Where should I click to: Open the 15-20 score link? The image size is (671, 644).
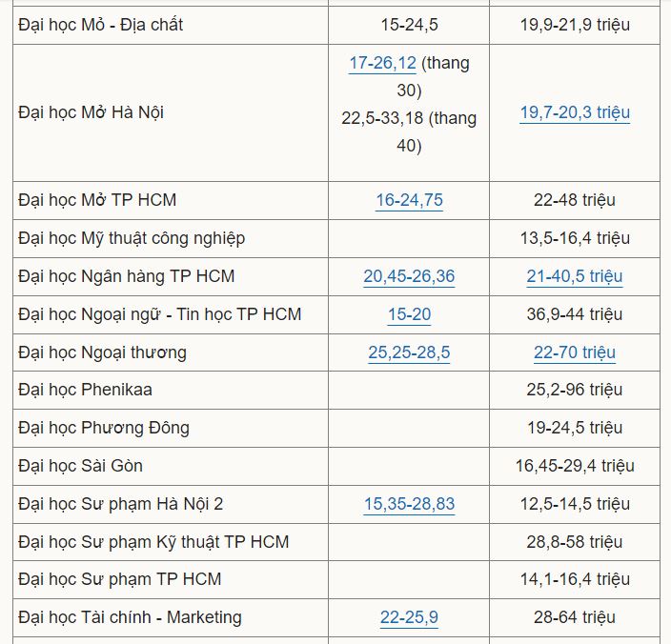[x=409, y=314]
